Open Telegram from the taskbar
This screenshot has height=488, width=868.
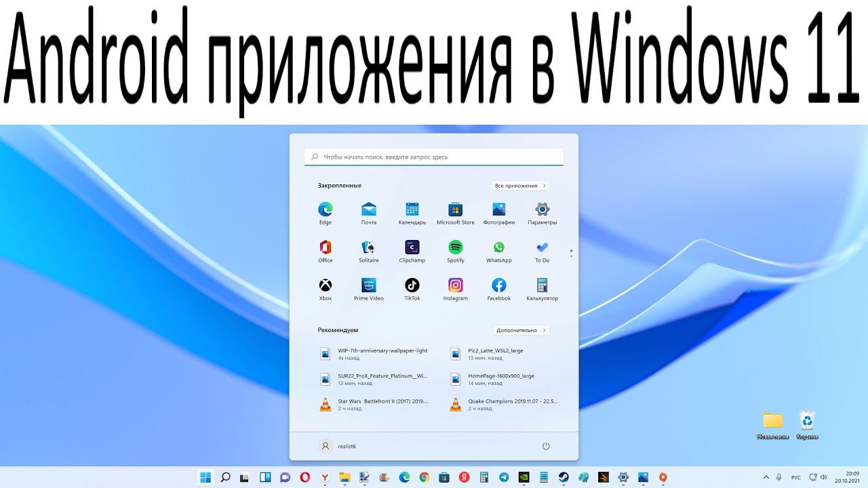[x=504, y=477]
